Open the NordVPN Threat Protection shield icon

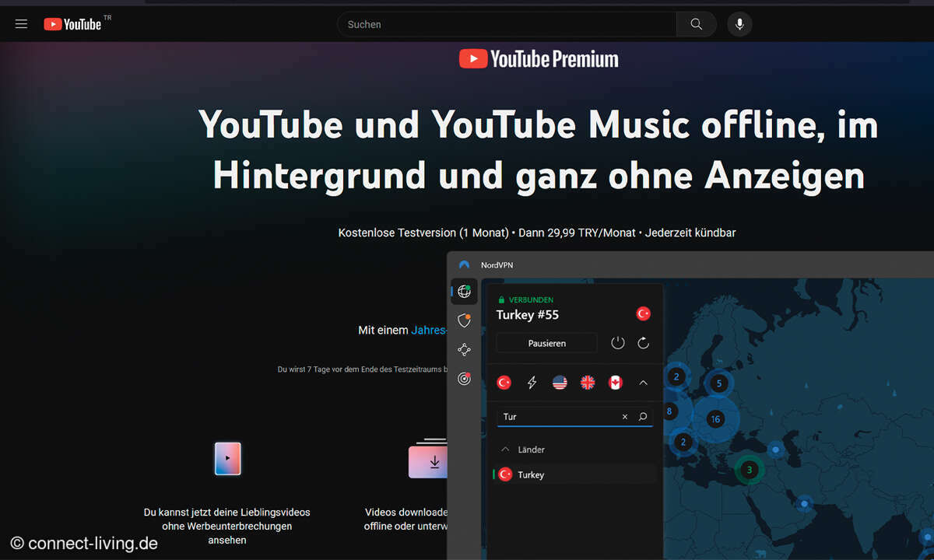pos(465,320)
